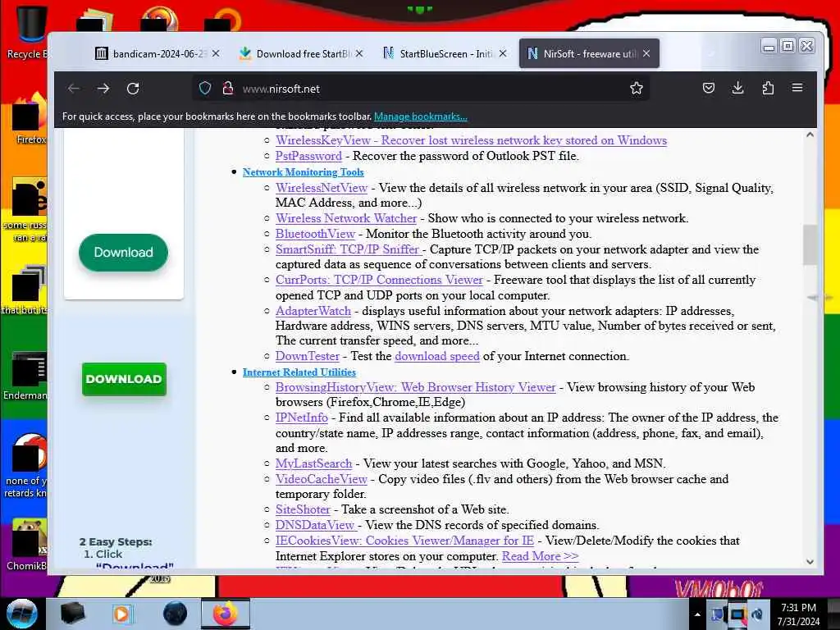Click the page scrollbar up arrow
The width and height of the screenshot is (840, 630).
[x=810, y=135]
